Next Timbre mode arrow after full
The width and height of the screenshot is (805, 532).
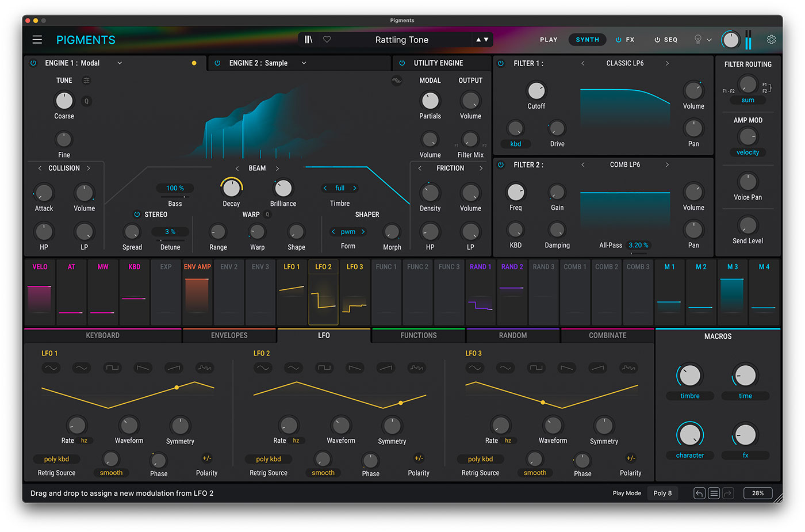point(355,188)
